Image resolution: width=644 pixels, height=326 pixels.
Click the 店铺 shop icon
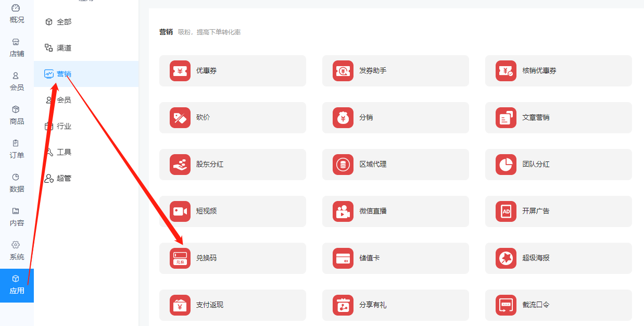pyautogui.click(x=16, y=42)
